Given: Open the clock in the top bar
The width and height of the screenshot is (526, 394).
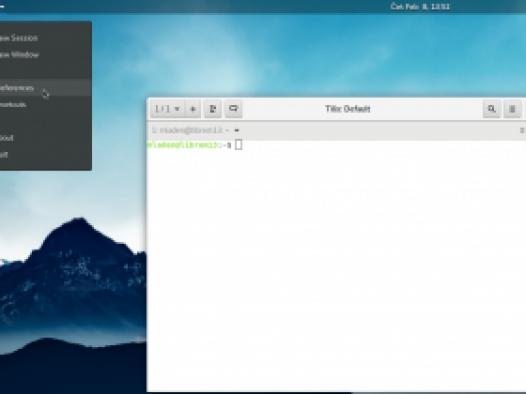Looking at the screenshot, I should tap(420, 6).
